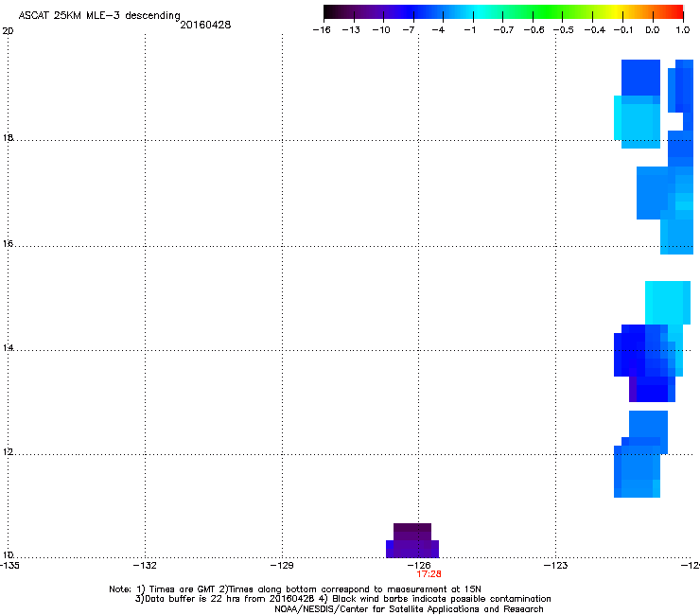The width and height of the screenshot is (700, 615).
Task: Click the latitude axis label '10'
Action: 8,554
